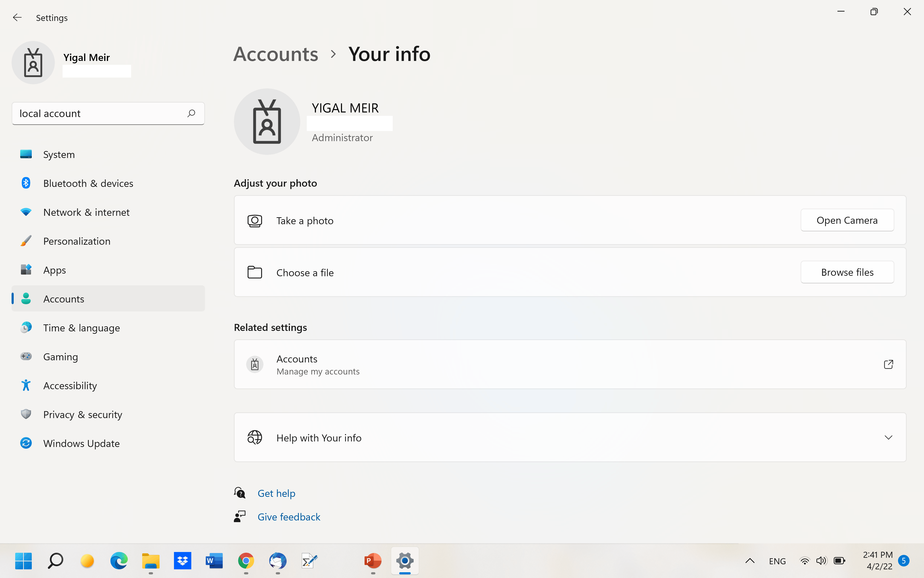Open Windows Start menu
924x578 pixels.
pyautogui.click(x=24, y=561)
